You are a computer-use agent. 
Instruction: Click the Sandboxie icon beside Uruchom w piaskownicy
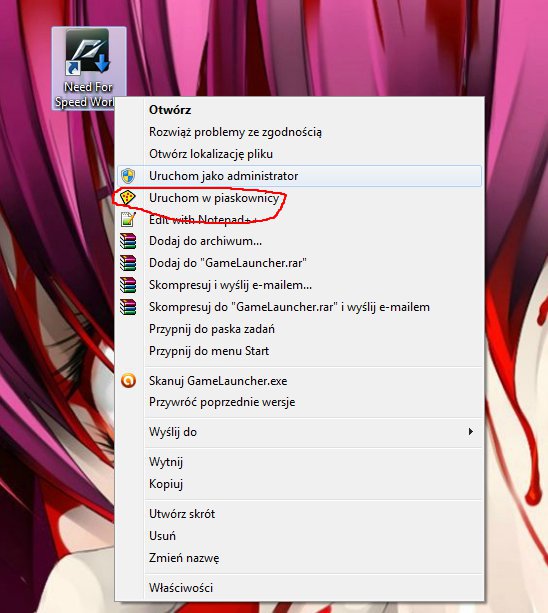(x=127, y=197)
